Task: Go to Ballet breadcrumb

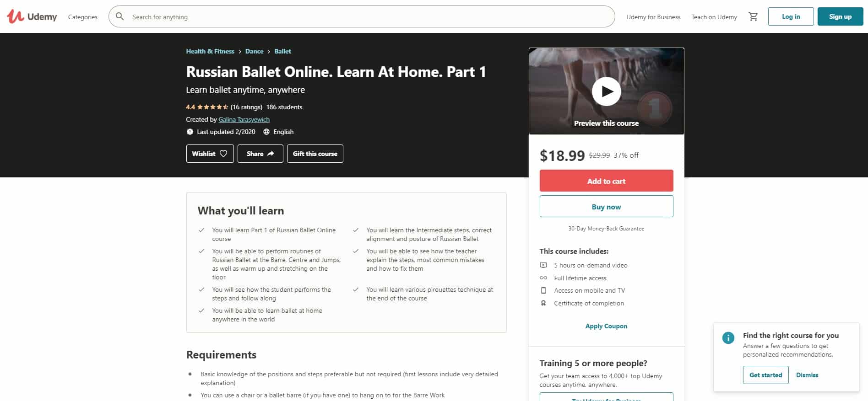Action: 282,51
